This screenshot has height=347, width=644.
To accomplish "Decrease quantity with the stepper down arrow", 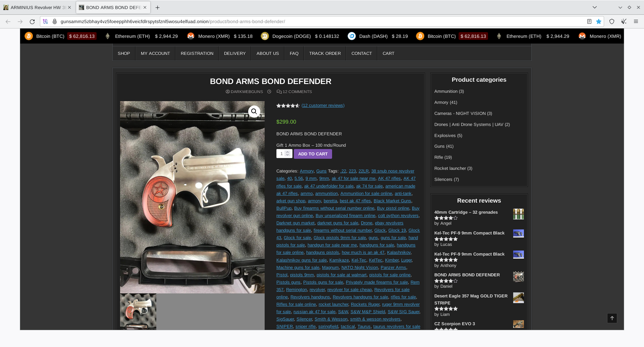I will click(287, 155).
